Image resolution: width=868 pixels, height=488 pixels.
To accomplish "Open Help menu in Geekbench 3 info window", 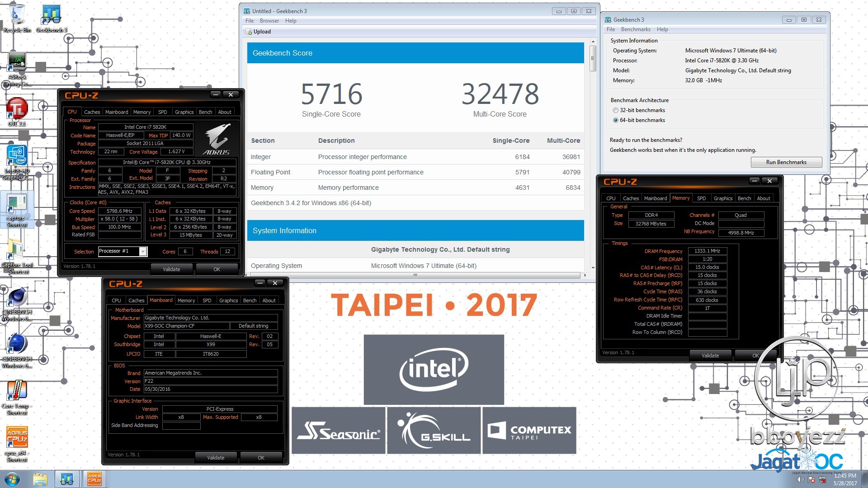I will click(x=662, y=29).
